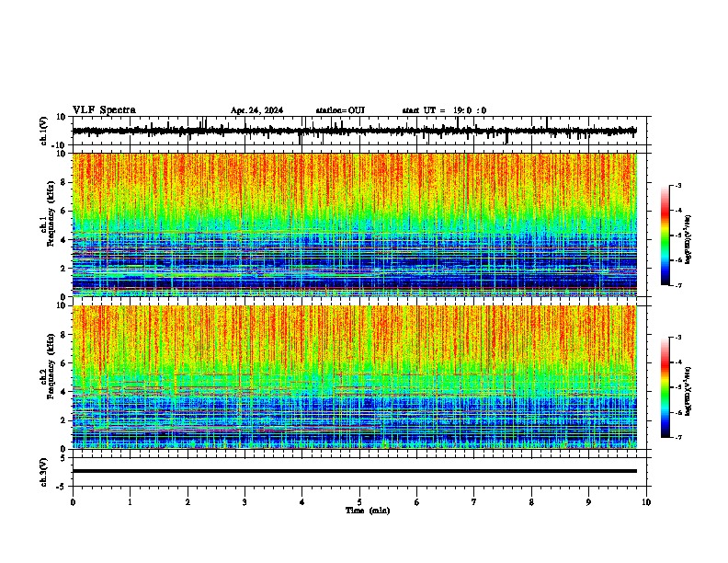This screenshot has height=563, width=728.
Task: Click time axis tick label "2"
Action: click(188, 502)
